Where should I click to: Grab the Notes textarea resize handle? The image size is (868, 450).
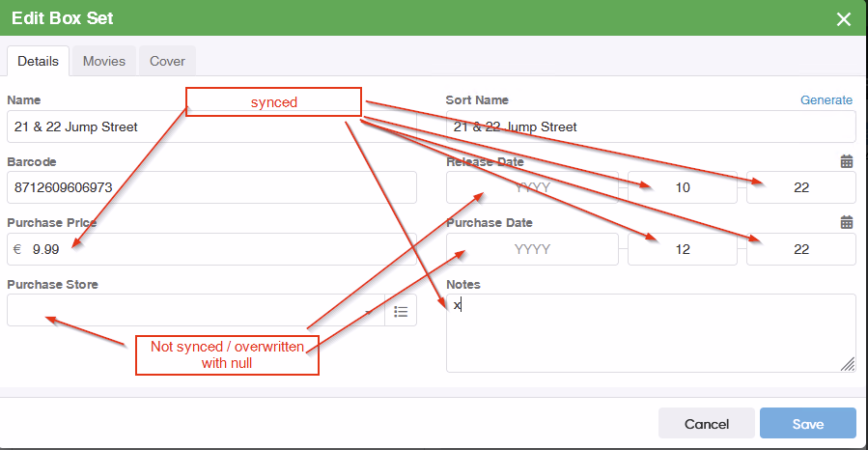point(847,364)
